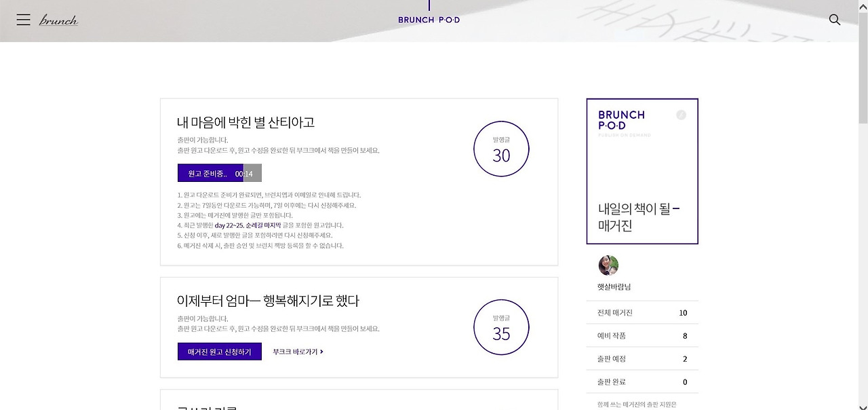The image size is (868, 410).
Task: Select the 출판 예정 2 row
Action: coord(642,359)
